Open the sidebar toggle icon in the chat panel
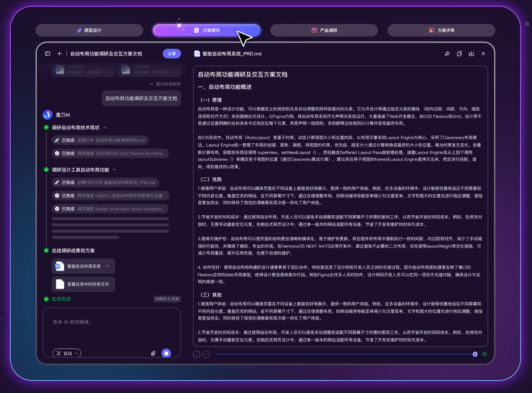The height and width of the screenshot is (393, 532). tap(47, 54)
